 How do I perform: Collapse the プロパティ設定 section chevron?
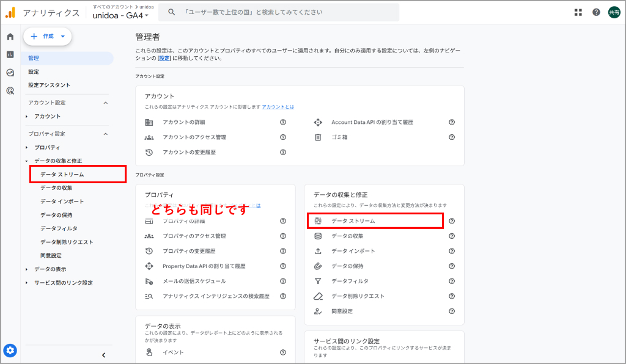105,134
